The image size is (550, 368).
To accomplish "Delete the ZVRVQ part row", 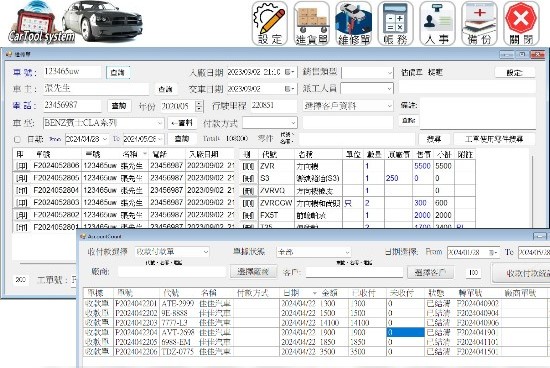I will pos(248,191).
